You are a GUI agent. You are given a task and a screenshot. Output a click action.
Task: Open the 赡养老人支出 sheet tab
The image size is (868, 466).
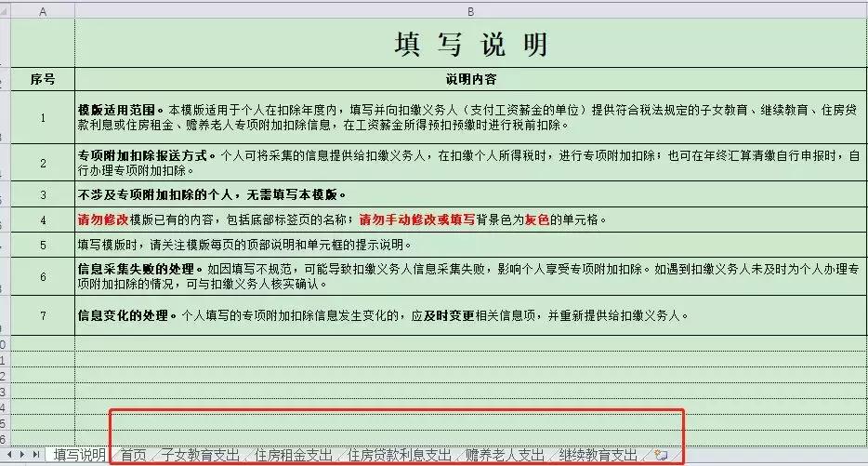tap(505, 455)
